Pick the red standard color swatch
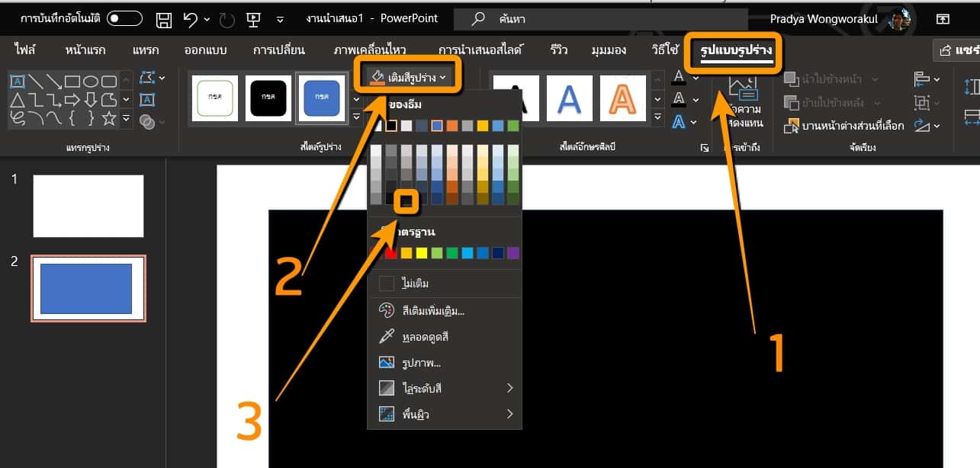This screenshot has width=980, height=468. click(x=391, y=253)
